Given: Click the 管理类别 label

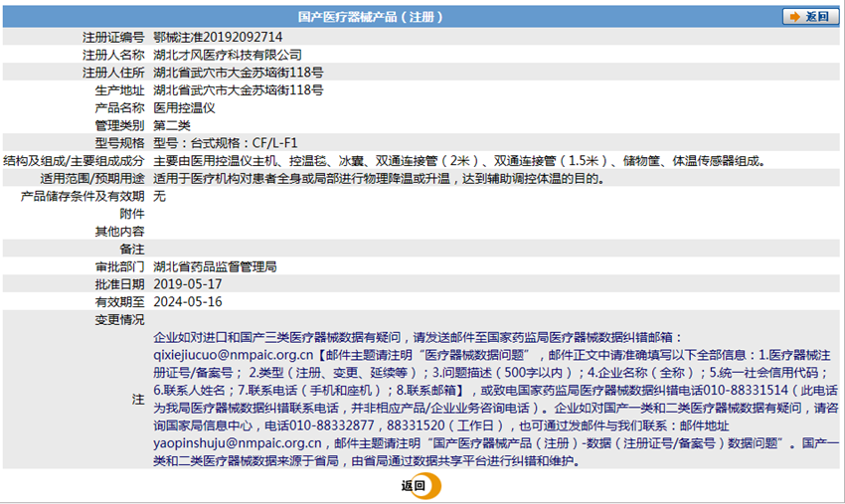Looking at the screenshot, I should [119, 125].
